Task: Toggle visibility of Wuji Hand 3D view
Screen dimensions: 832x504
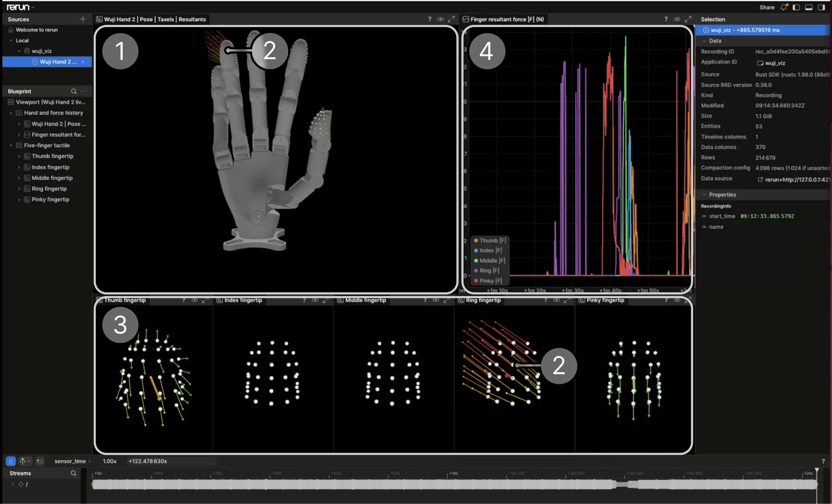Action: point(440,19)
